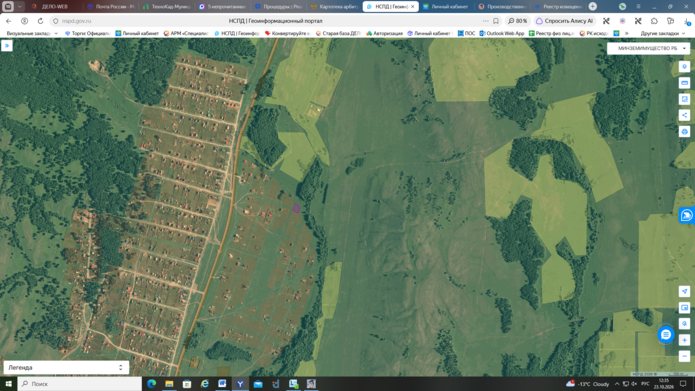
Task: Open Другие закладки folder dropdown
Action: point(662,33)
